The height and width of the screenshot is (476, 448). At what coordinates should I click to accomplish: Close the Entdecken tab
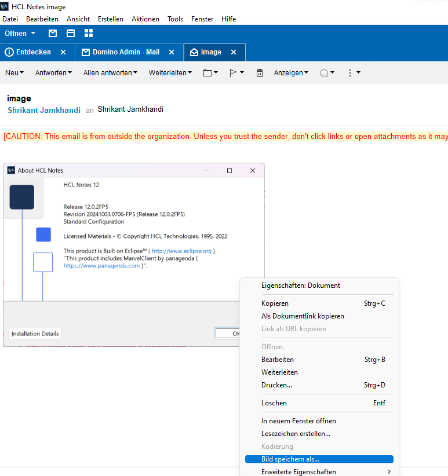(63, 52)
